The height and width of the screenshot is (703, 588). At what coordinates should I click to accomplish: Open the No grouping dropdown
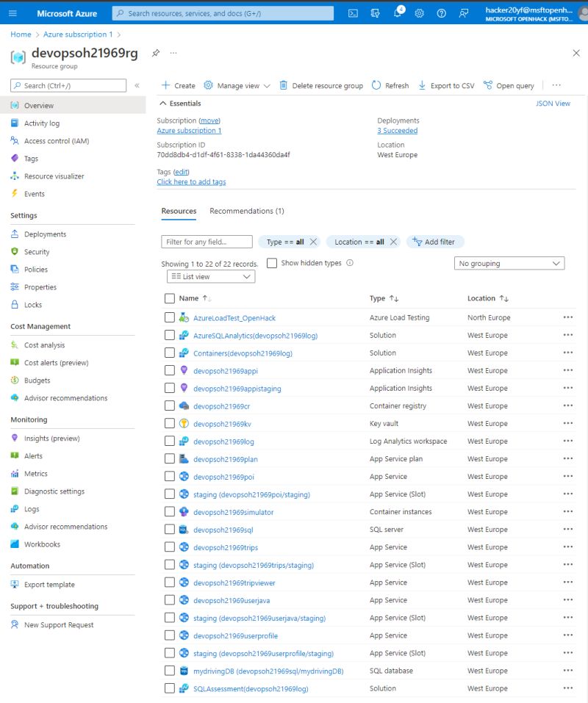[509, 264]
